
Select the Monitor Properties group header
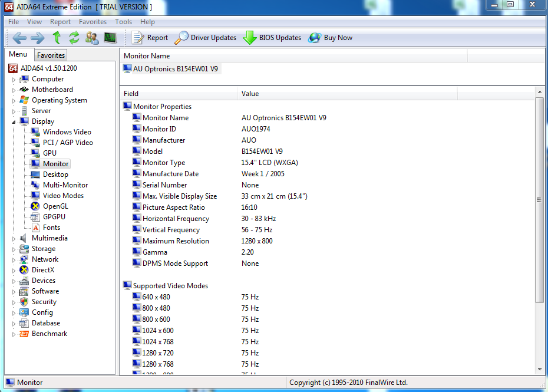(157, 107)
